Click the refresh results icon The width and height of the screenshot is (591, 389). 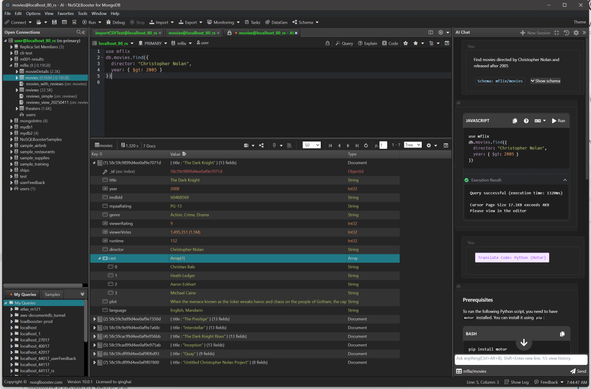[366, 145]
